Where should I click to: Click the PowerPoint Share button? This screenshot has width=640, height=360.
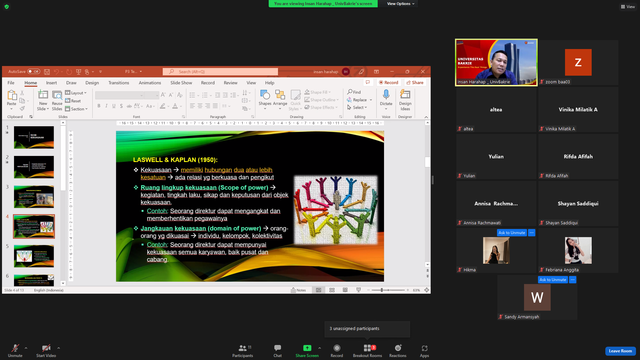coord(415,82)
